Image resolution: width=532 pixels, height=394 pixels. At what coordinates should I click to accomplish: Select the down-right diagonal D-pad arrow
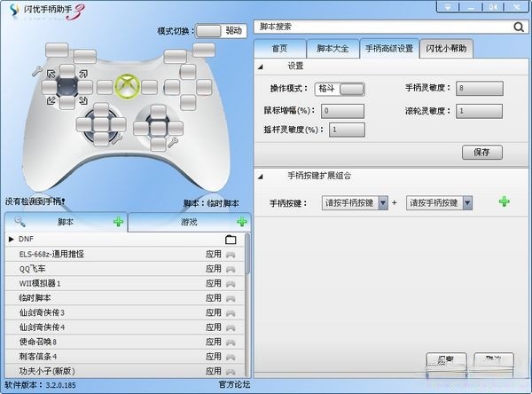point(83,100)
